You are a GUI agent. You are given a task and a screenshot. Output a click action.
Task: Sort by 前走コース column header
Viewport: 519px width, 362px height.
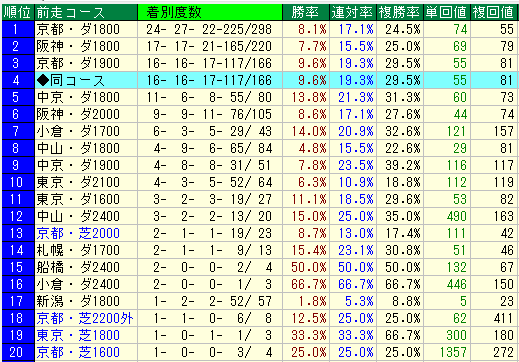pyautogui.click(x=86, y=12)
